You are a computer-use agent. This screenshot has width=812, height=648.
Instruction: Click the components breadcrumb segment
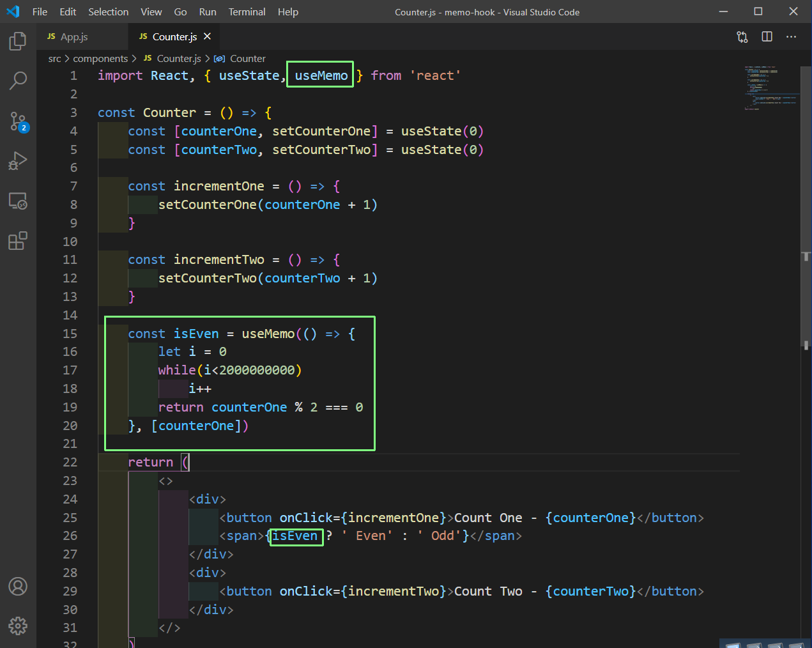click(x=100, y=59)
